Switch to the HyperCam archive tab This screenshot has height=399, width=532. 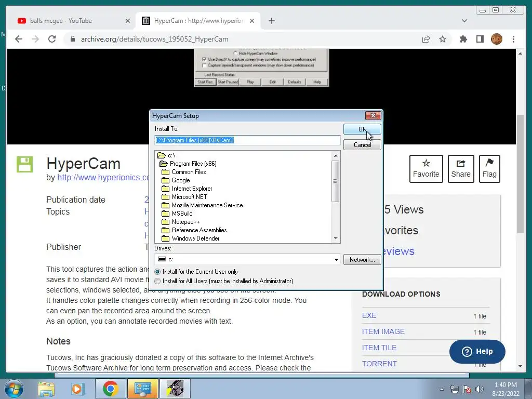tap(198, 21)
